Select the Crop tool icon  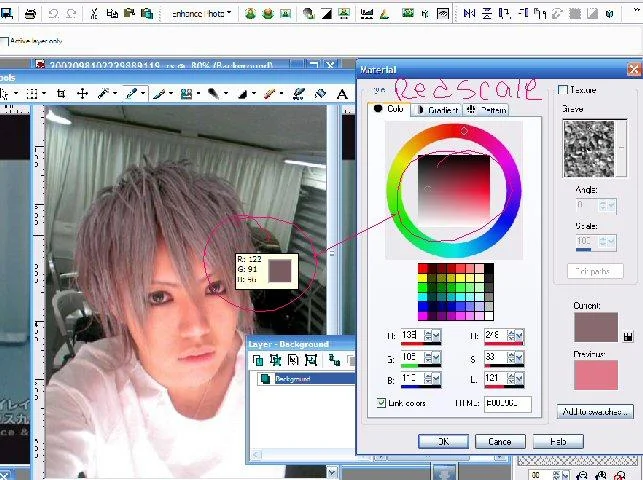coord(61,94)
